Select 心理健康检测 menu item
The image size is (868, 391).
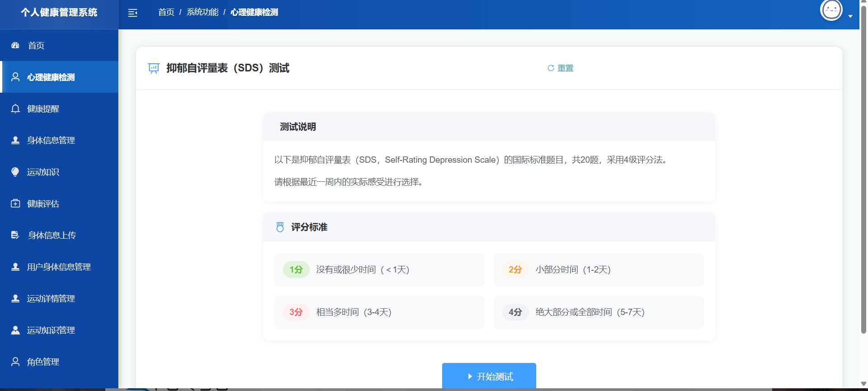point(59,77)
